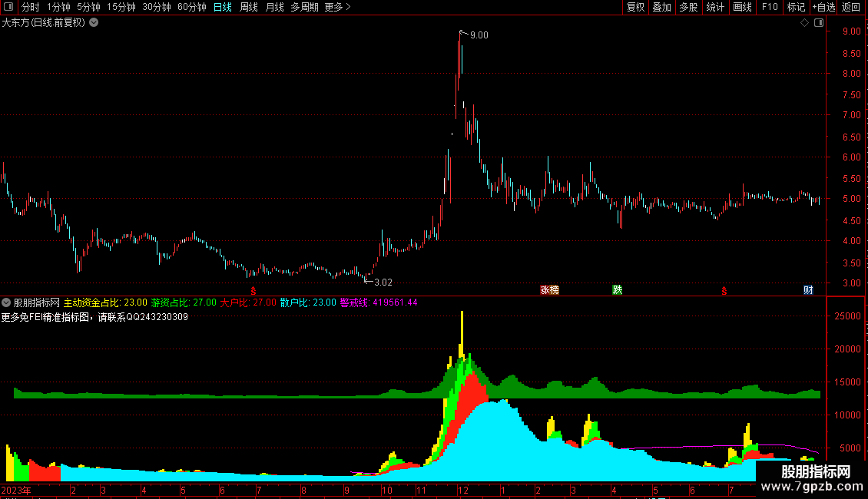The width and height of the screenshot is (868, 499).
Task: Open the 大东方 chart title dropdown arrow
Action: (94, 22)
